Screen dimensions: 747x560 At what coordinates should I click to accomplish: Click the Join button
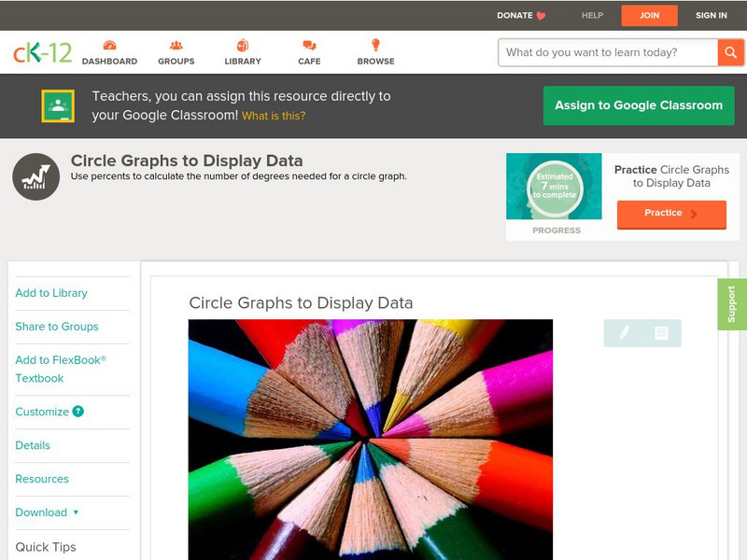click(x=649, y=15)
